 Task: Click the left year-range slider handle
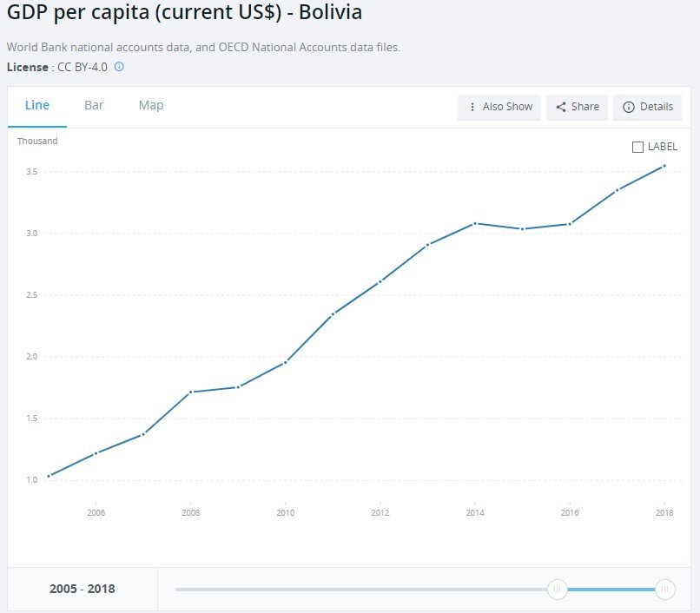(x=558, y=590)
